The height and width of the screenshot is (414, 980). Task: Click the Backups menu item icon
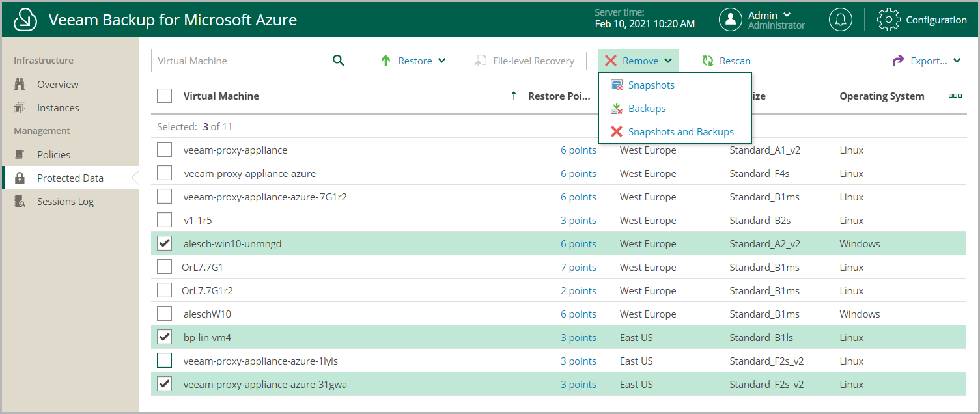tap(616, 109)
